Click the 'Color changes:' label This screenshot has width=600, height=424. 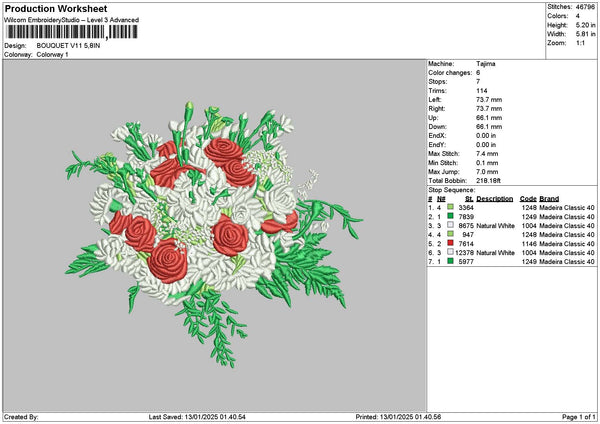point(450,73)
